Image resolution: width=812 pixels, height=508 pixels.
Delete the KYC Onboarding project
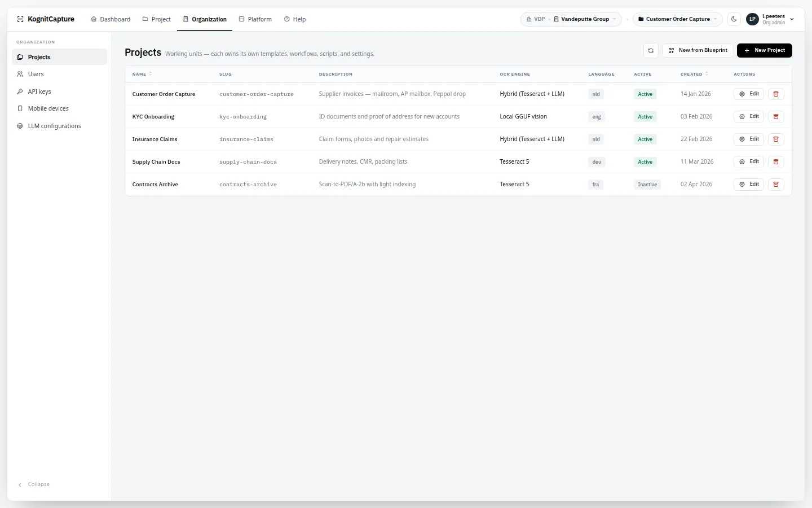click(x=776, y=117)
